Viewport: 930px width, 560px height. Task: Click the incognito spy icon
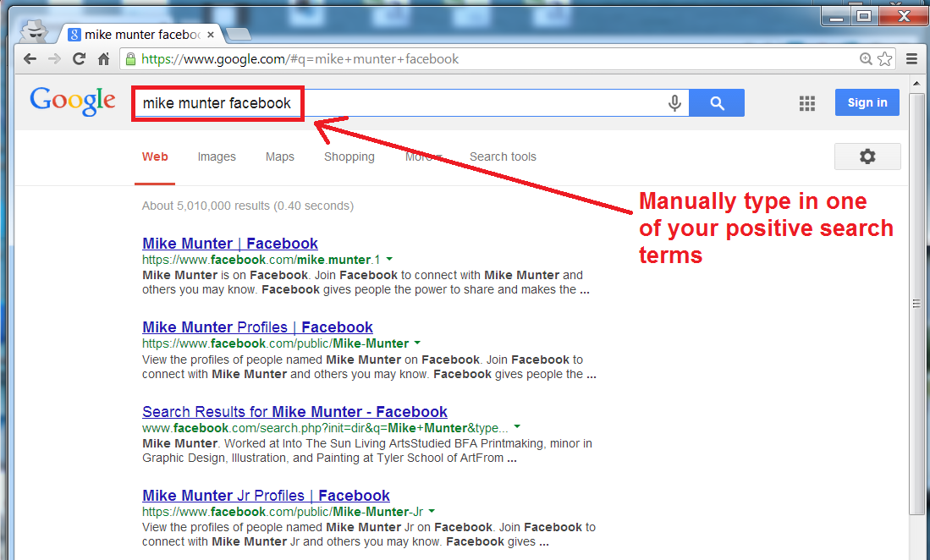click(x=35, y=30)
